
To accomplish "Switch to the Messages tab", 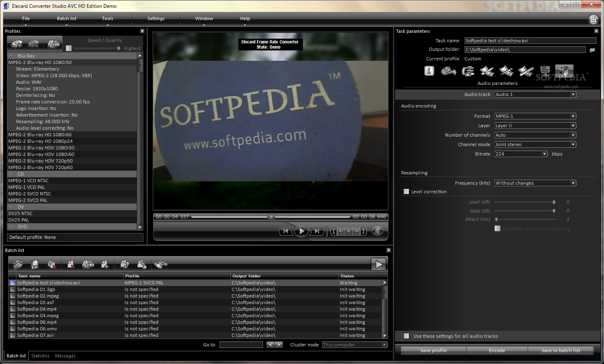I will coord(65,356).
